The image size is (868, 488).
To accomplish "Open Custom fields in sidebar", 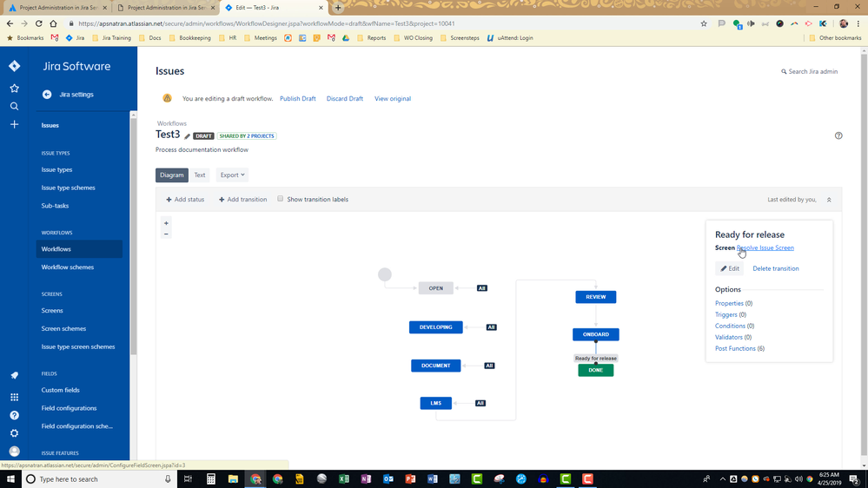I will point(60,390).
